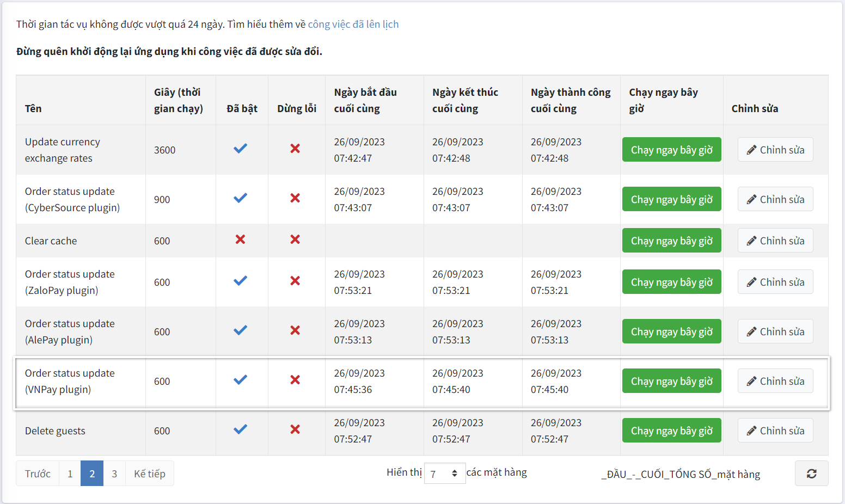This screenshot has width=845, height=504.
Task: Run AlePay order status update now
Action: (671, 331)
